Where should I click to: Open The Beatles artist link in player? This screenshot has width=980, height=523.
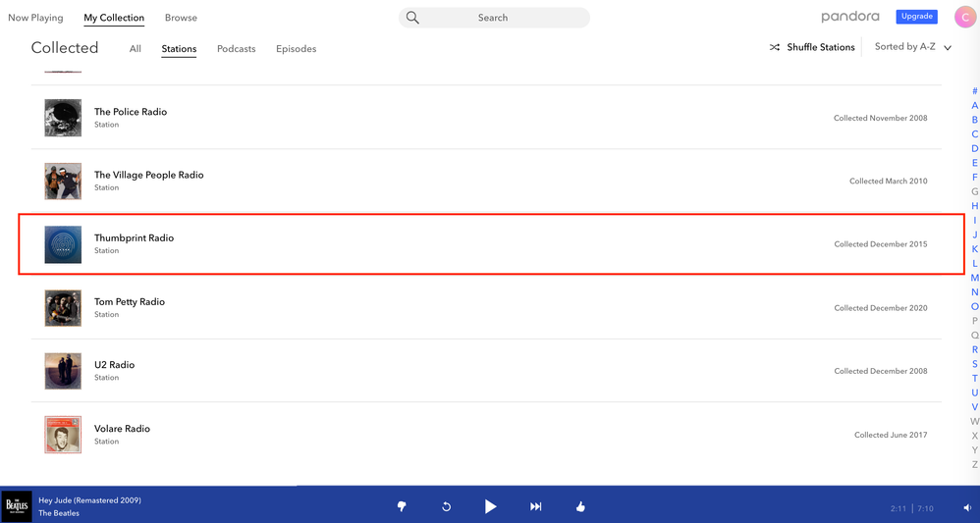pos(59,513)
